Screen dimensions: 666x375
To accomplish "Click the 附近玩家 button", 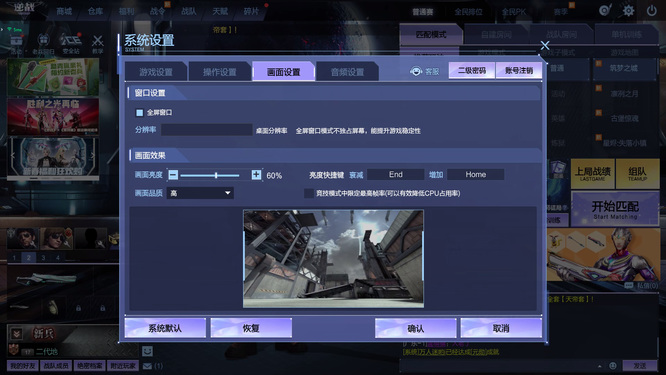I will point(123,365).
